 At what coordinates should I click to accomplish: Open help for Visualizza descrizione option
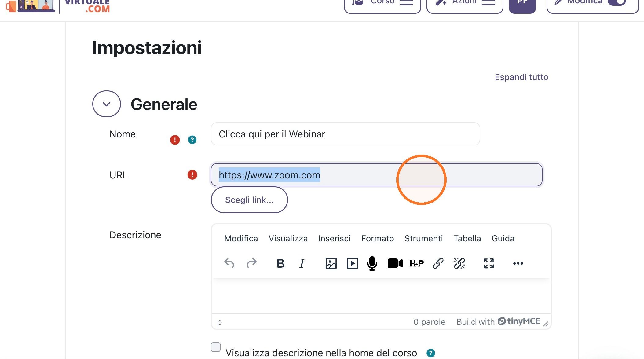(431, 353)
